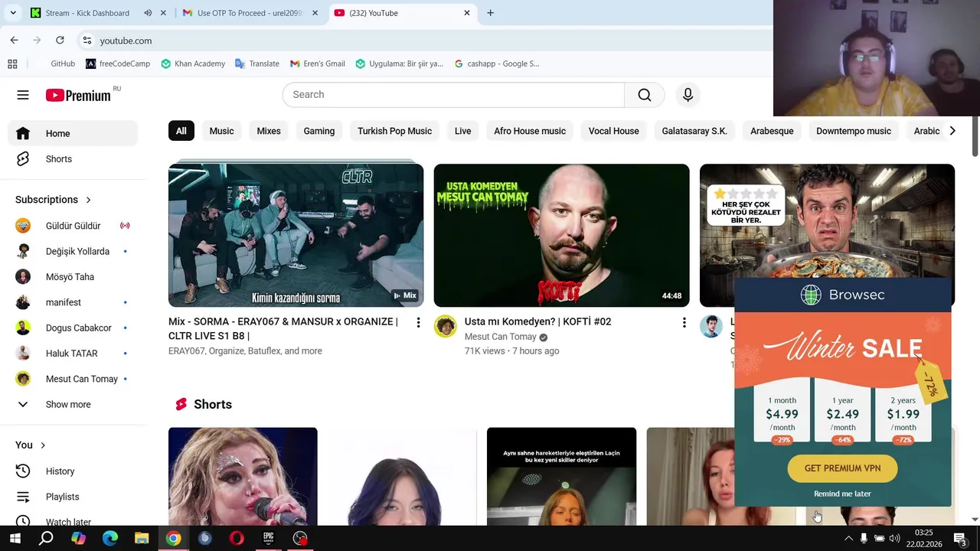Expand the You section chevron

coord(43,445)
